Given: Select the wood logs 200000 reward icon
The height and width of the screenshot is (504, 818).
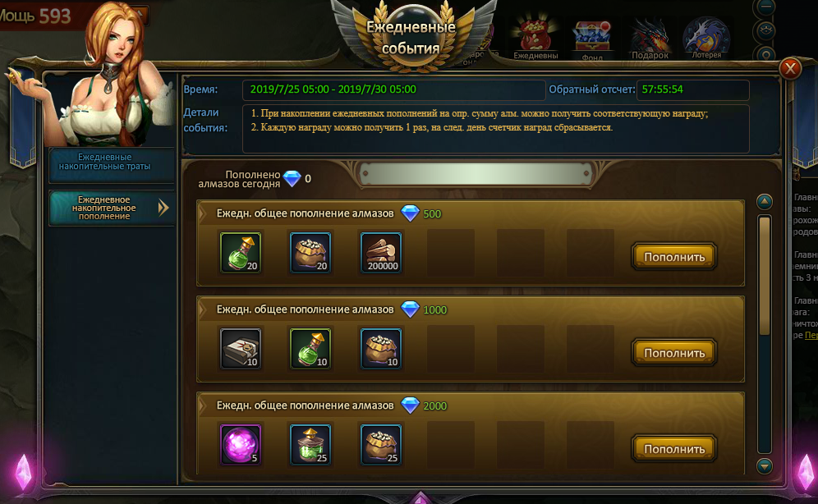Looking at the screenshot, I should point(381,253).
